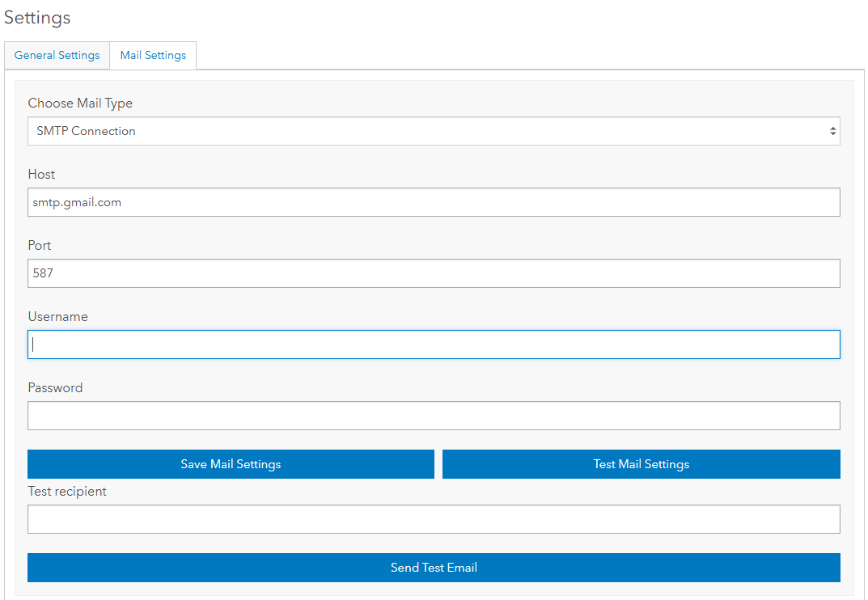Click the Password field label
Image resolution: width=868 pixels, height=600 pixels.
coord(55,388)
